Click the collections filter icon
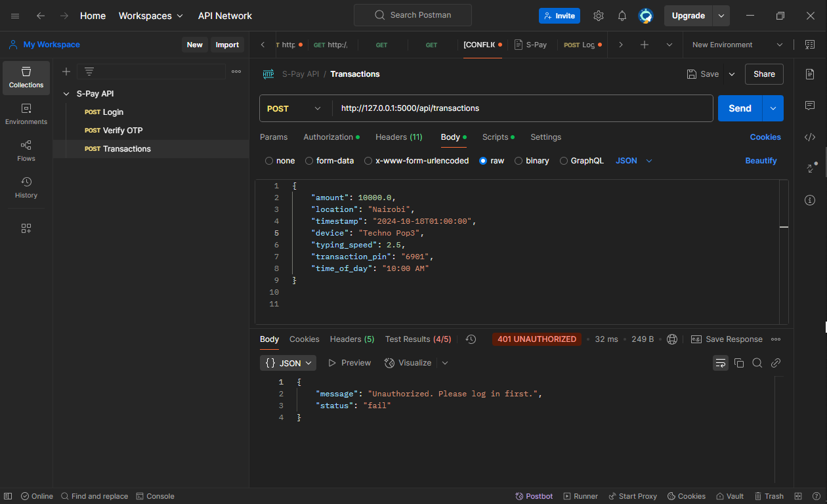The width and height of the screenshot is (827, 504). click(x=89, y=72)
